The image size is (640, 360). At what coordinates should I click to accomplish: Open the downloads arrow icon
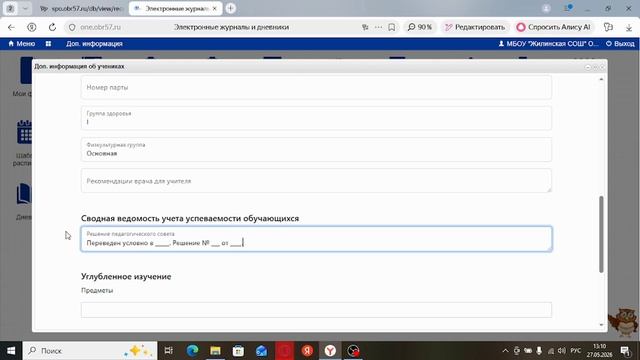click(x=629, y=27)
